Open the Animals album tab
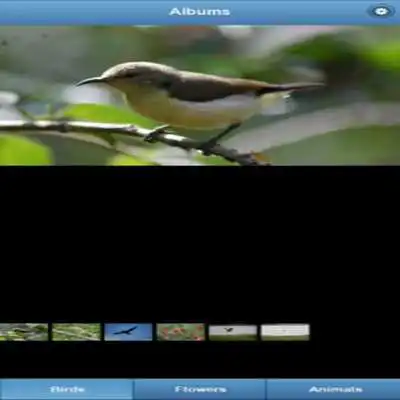 (x=334, y=389)
